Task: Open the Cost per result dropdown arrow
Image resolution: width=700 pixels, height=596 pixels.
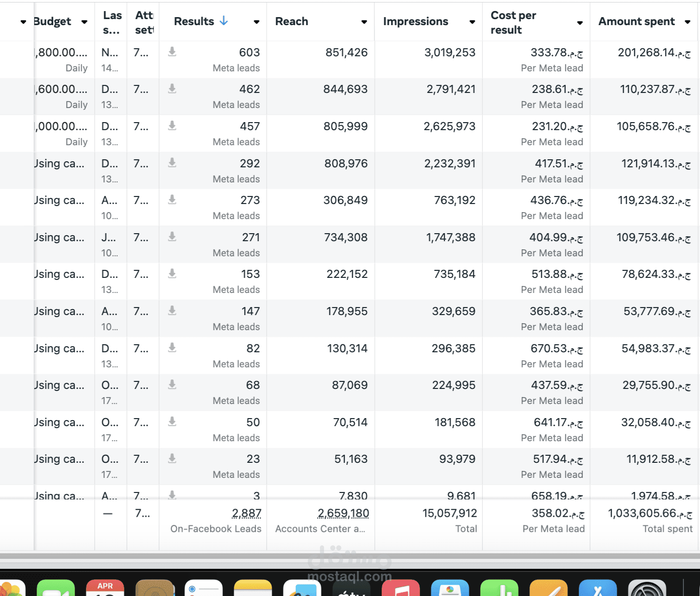Action: 580,23
